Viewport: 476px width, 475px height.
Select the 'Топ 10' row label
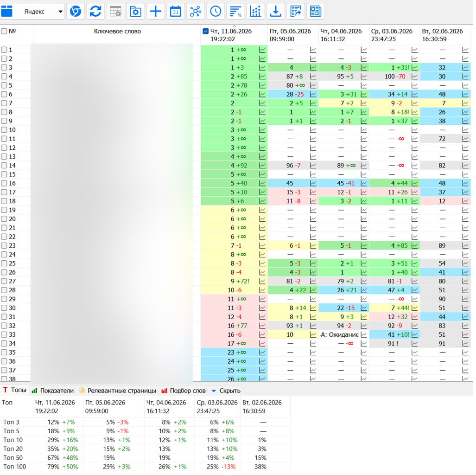tap(13, 440)
